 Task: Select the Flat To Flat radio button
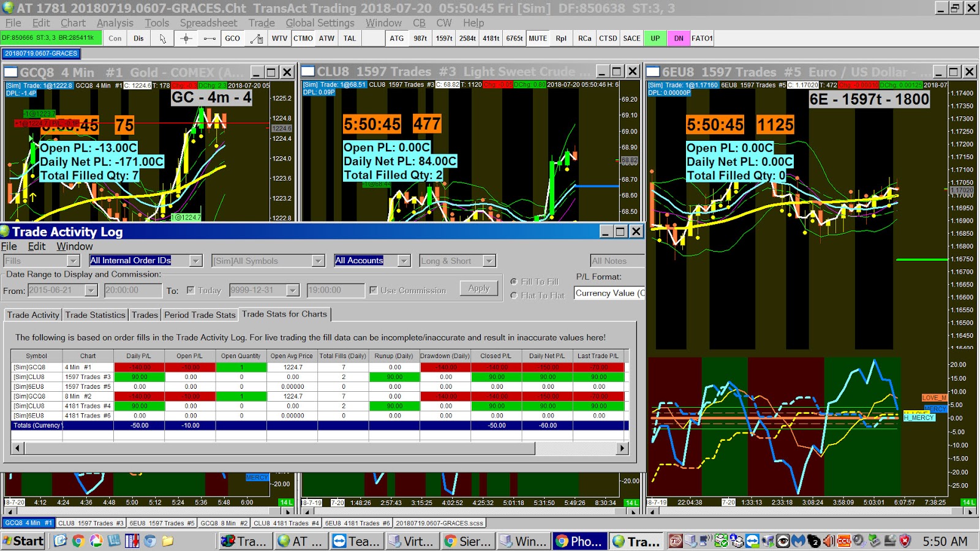click(513, 296)
